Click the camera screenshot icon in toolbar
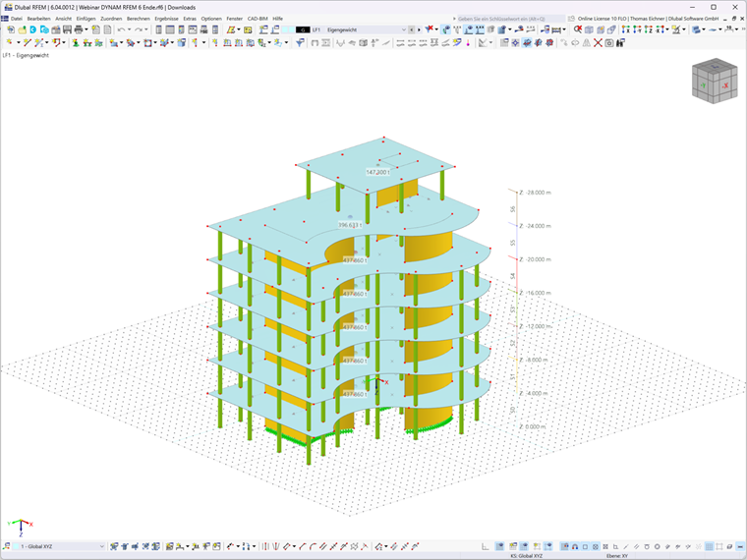The image size is (747, 560). [609, 42]
